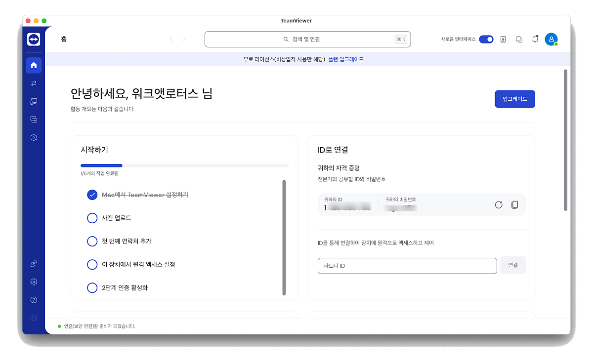The height and width of the screenshot is (364, 593).
Task: Collapse the sidebar panel icon
Action: coord(34,318)
